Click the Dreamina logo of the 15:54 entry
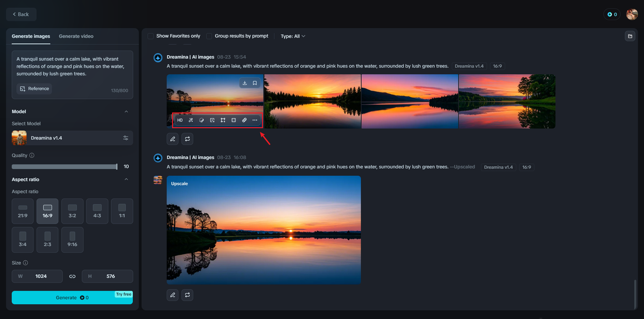Viewport: 644px width, 319px height. [x=158, y=58]
